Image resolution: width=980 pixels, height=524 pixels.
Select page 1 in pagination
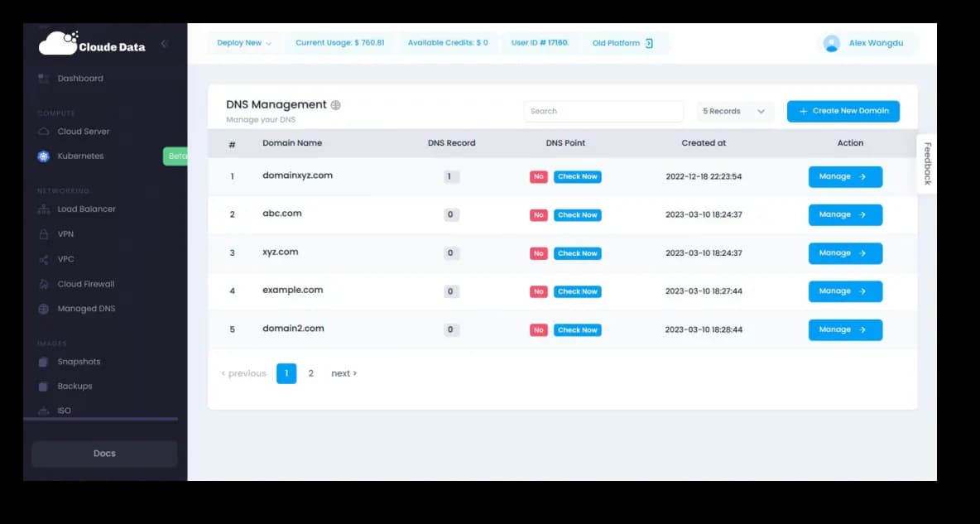click(x=286, y=373)
